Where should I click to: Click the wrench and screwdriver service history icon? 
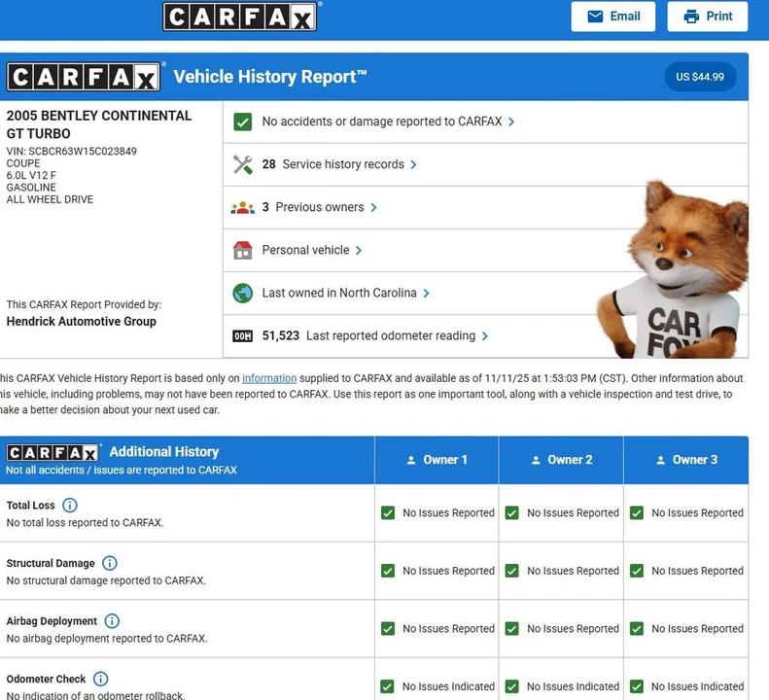coord(243,164)
